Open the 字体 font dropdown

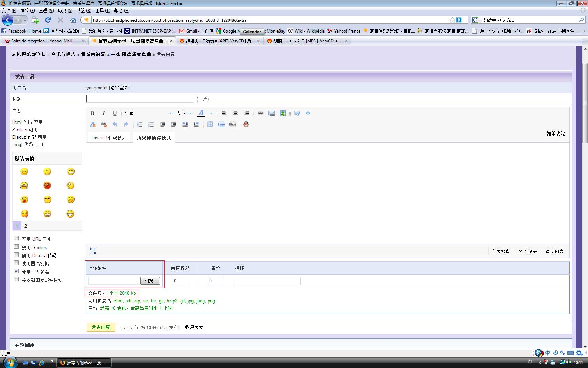click(148, 113)
